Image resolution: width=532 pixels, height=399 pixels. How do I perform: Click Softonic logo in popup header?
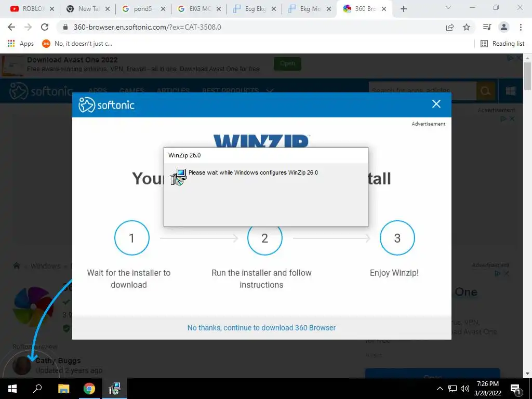point(107,104)
